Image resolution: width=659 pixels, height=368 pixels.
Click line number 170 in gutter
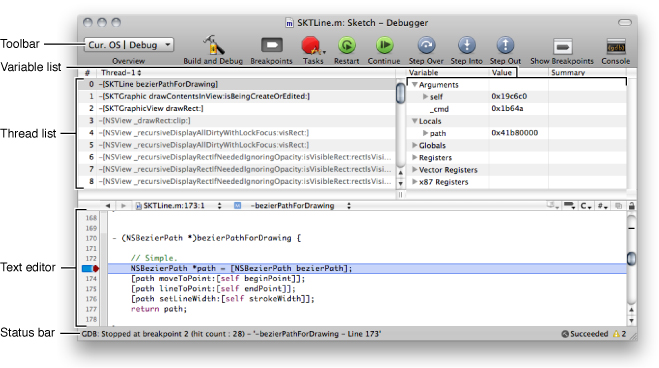pos(91,238)
